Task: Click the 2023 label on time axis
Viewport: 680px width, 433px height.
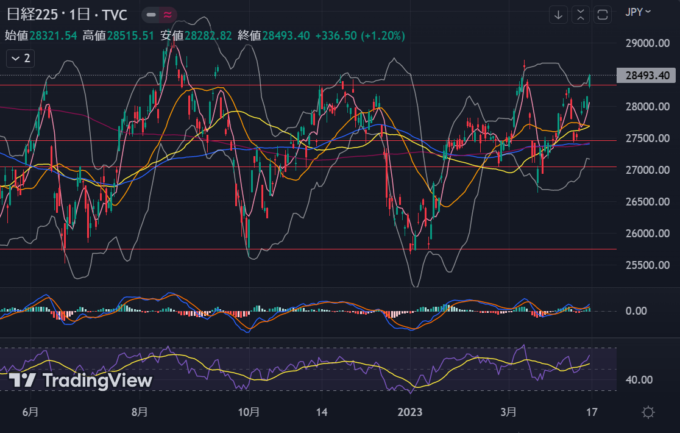Action: point(413,412)
